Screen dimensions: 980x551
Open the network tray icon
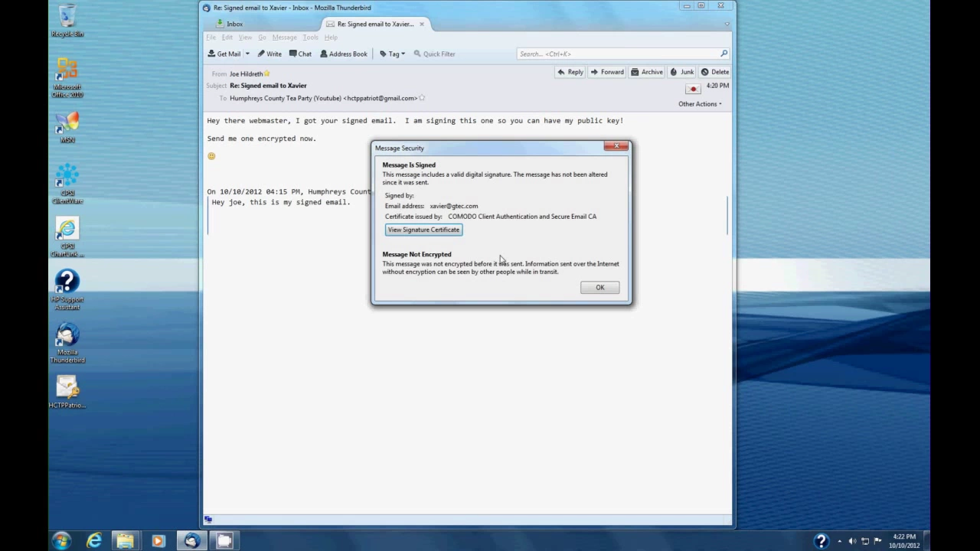865,541
